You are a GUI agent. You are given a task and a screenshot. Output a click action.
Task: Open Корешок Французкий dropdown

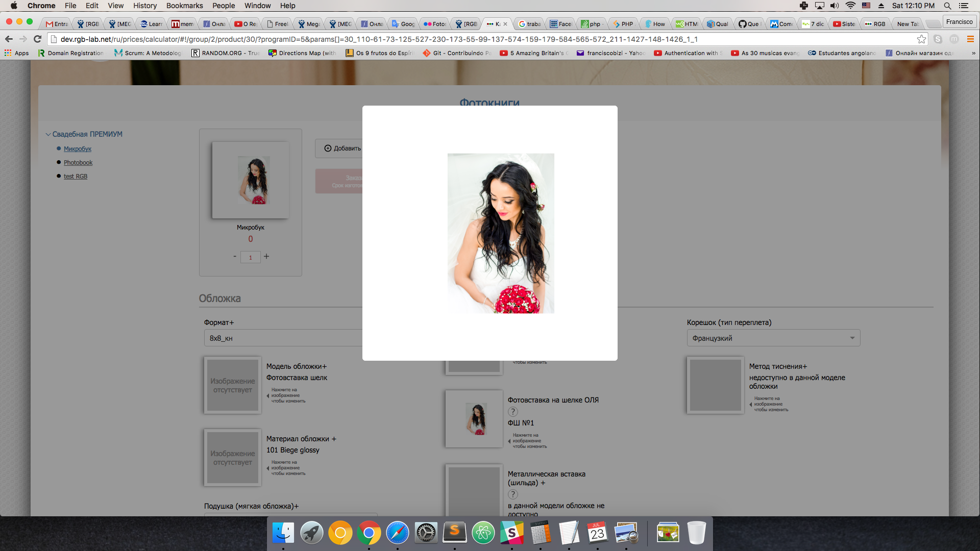click(773, 338)
